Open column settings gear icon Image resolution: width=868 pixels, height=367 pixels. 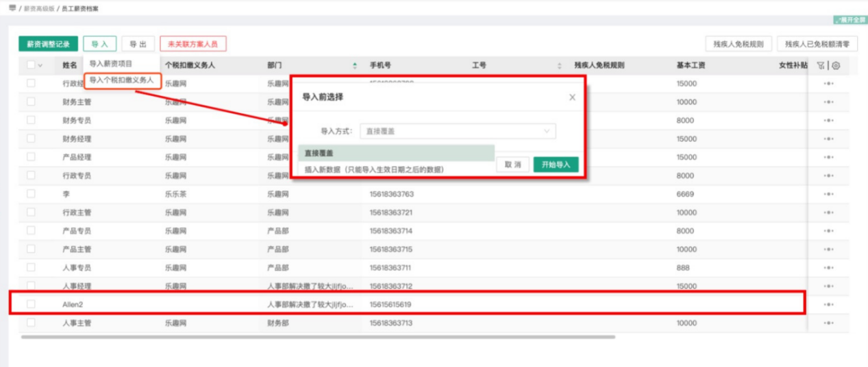click(x=836, y=66)
